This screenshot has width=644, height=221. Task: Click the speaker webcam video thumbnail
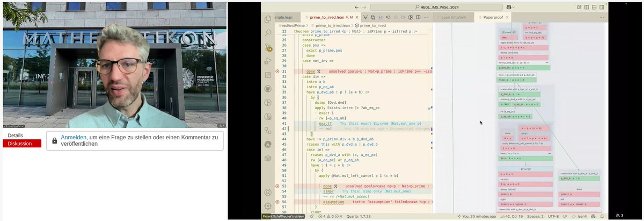114,66
